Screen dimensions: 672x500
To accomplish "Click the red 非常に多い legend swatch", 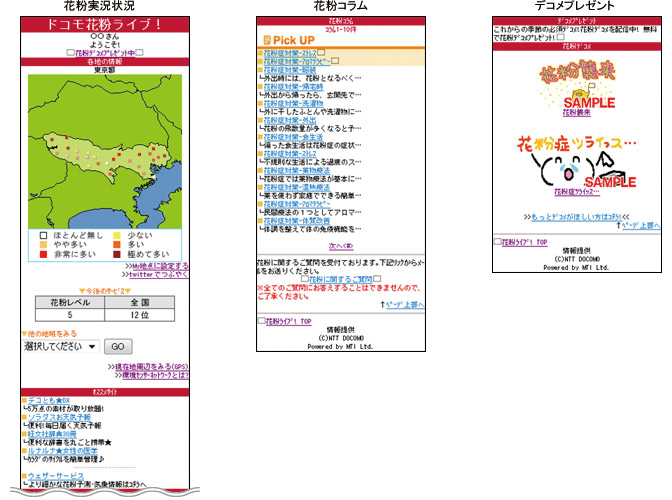I will click(x=43, y=254).
